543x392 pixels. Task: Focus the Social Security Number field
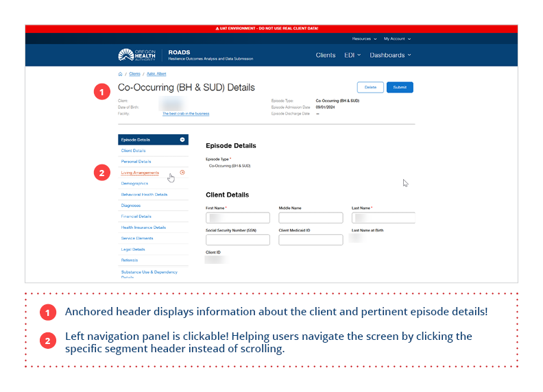point(237,240)
